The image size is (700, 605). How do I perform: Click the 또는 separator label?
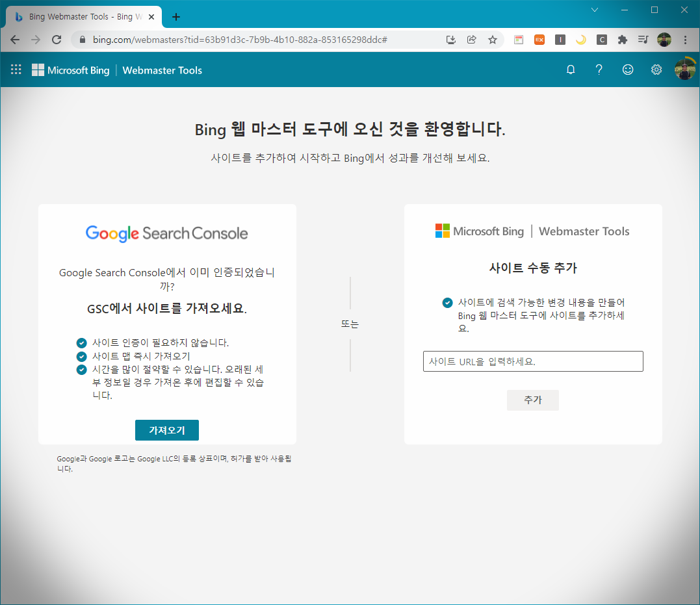(x=350, y=324)
